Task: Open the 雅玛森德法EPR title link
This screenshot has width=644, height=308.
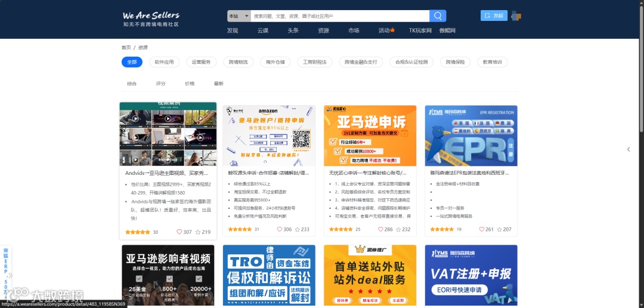Action: pos(470,173)
